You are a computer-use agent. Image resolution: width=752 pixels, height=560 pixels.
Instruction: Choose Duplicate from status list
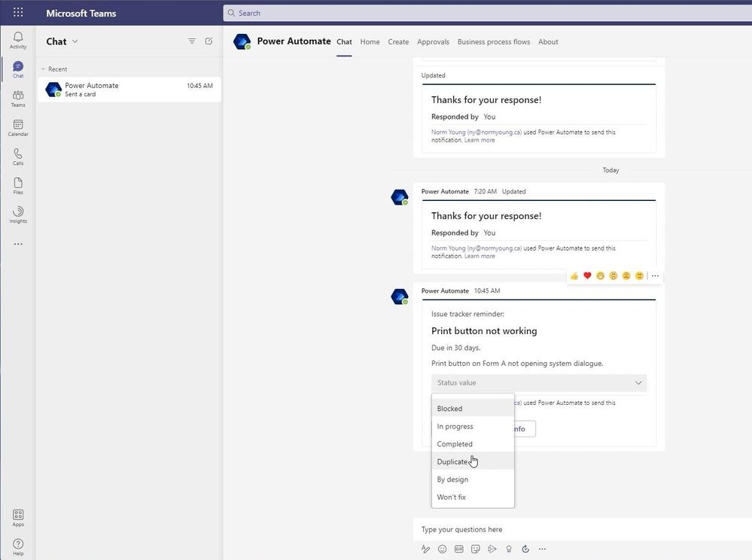point(473,461)
